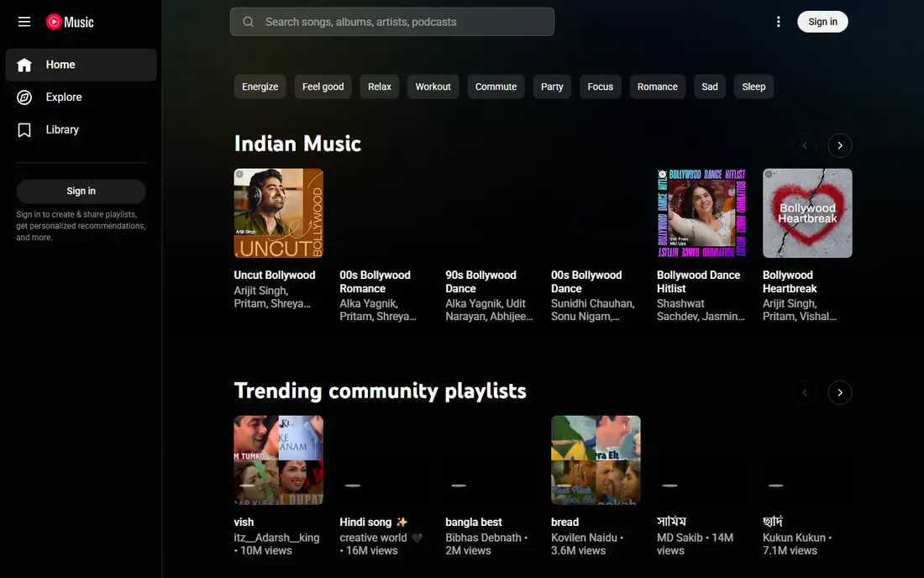924x578 pixels.
Task: Click Kukun Kukun 7.1M views text
Action: click(797, 544)
